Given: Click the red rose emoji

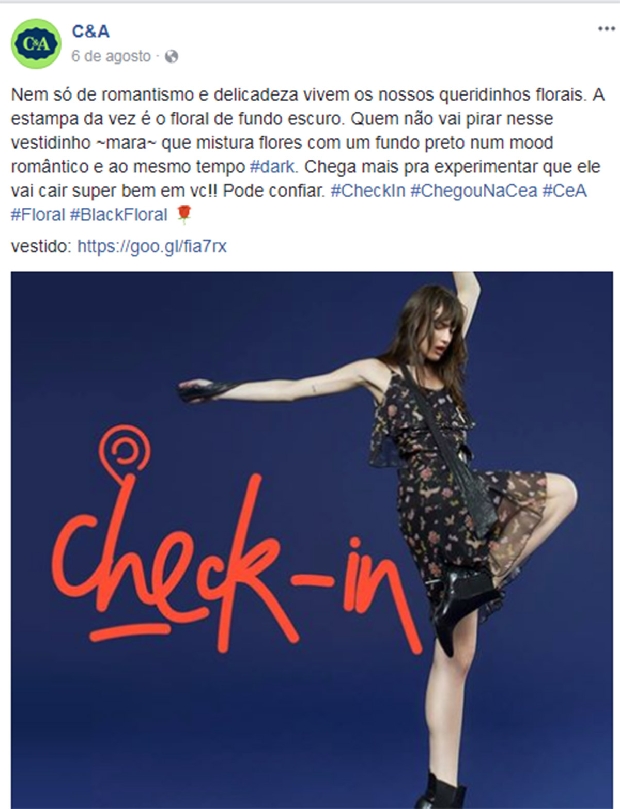Looking at the screenshot, I should (x=184, y=214).
